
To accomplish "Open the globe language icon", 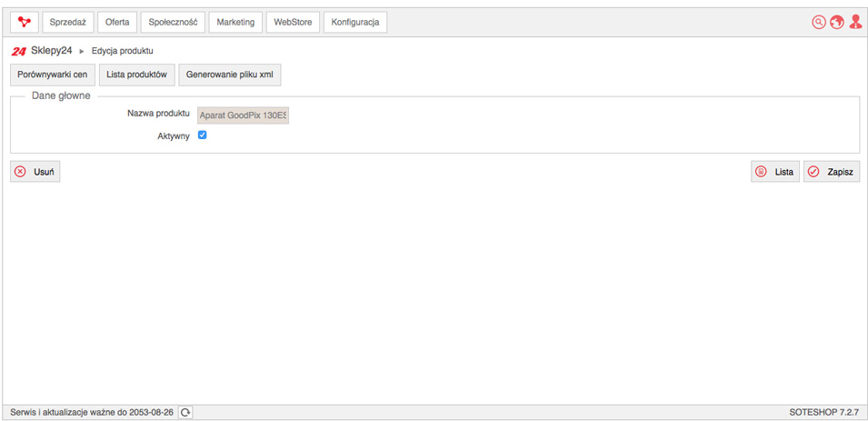I will click(x=836, y=22).
